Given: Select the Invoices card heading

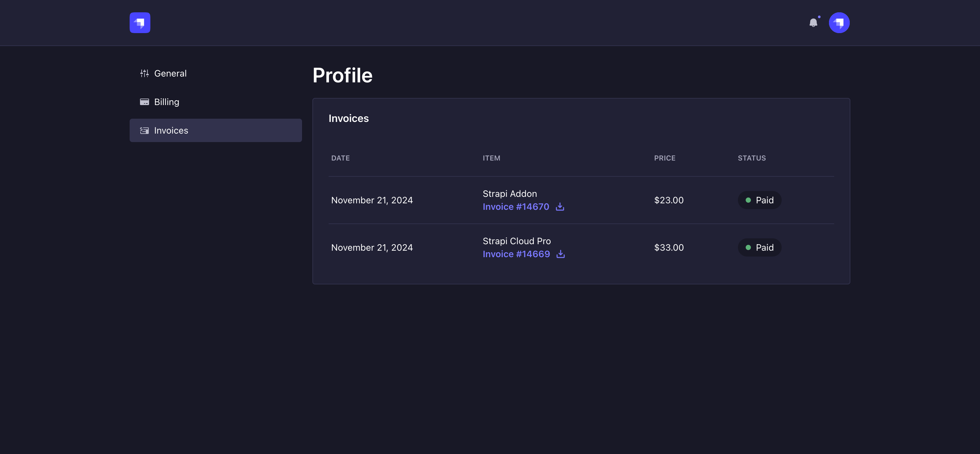Looking at the screenshot, I should pyautogui.click(x=348, y=118).
